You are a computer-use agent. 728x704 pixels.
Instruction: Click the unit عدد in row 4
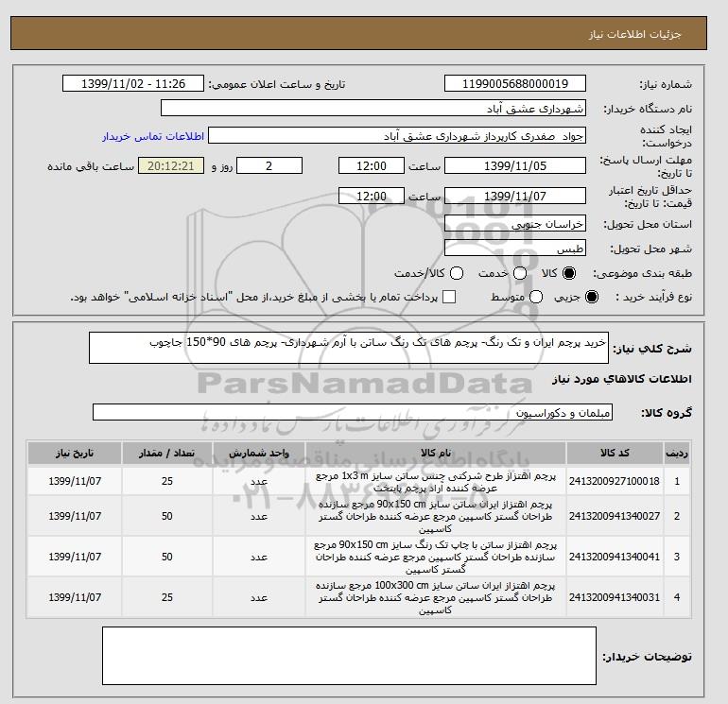click(259, 597)
